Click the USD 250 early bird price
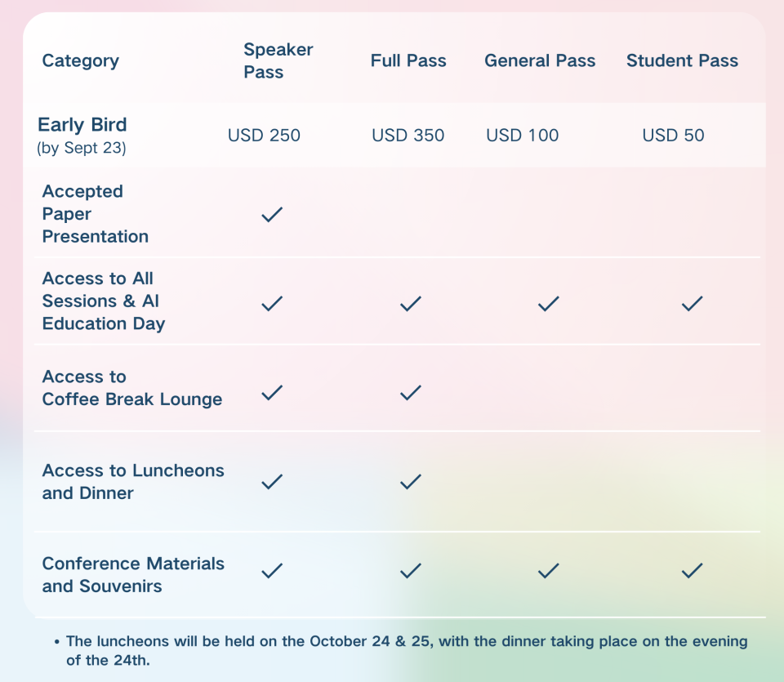 (x=264, y=135)
